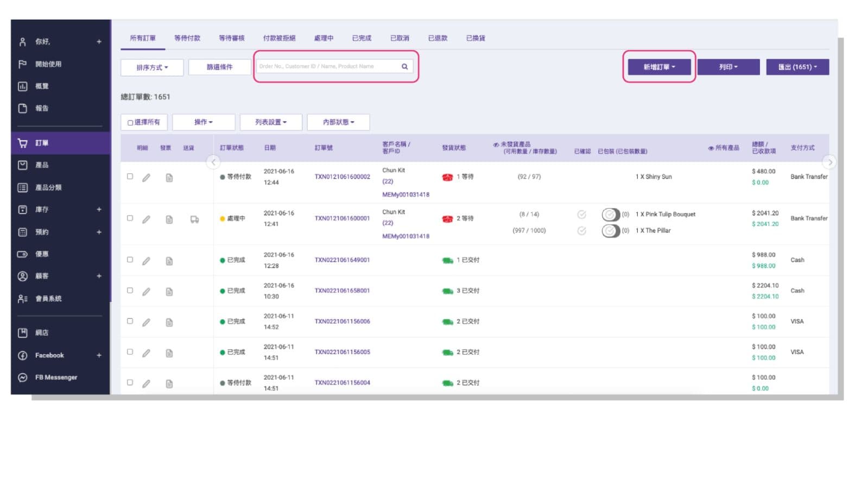The height and width of the screenshot is (504, 868).
Task: Select checkbox for order TXN0221061658001
Action: (130, 290)
